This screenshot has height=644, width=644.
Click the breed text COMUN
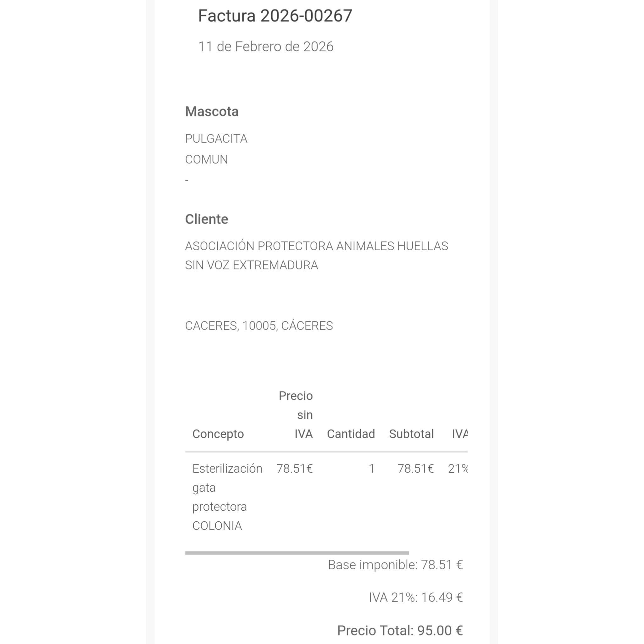(206, 160)
